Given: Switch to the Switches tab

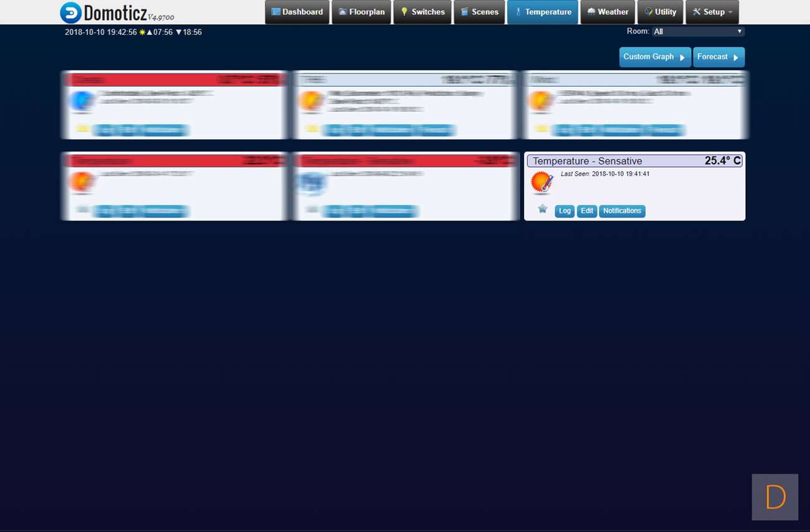Looking at the screenshot, I should coord(422,12).
